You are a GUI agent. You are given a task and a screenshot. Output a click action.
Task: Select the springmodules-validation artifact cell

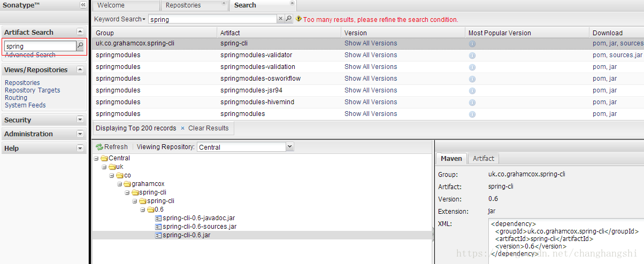pyautogui.click(x=258, y=67)
